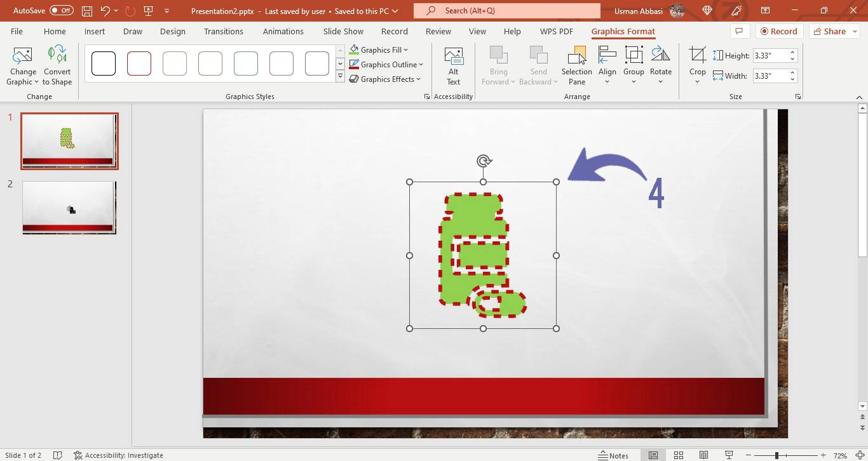Open the Alt Text pane
This screenshot has width=868, height=461.
453,65
